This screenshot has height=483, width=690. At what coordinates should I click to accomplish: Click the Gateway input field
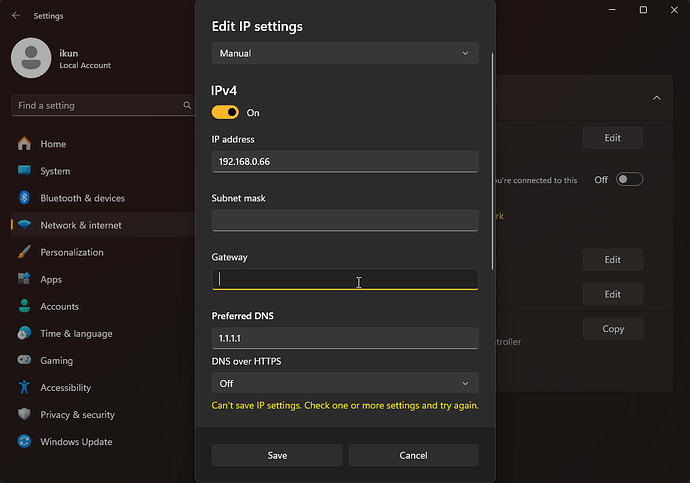[x=345, y=279]
